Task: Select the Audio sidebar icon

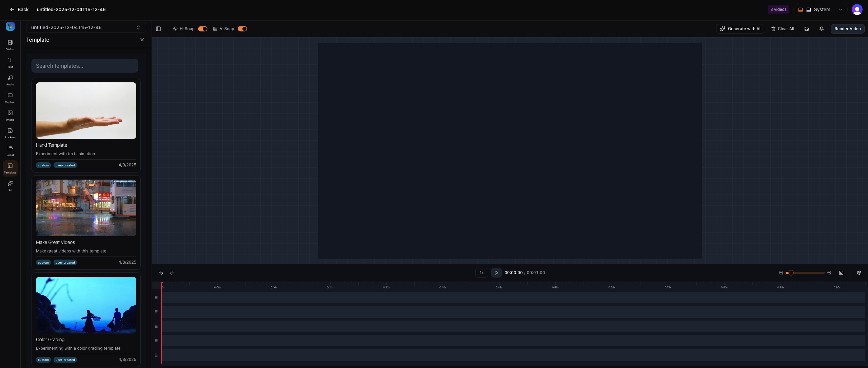Action: click(10, 80)
